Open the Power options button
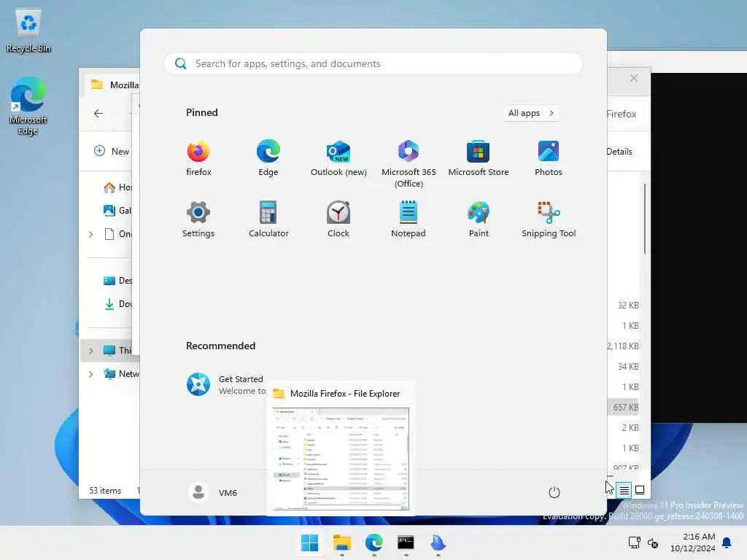This screenshot has width=747, height=560. [554, 492]
